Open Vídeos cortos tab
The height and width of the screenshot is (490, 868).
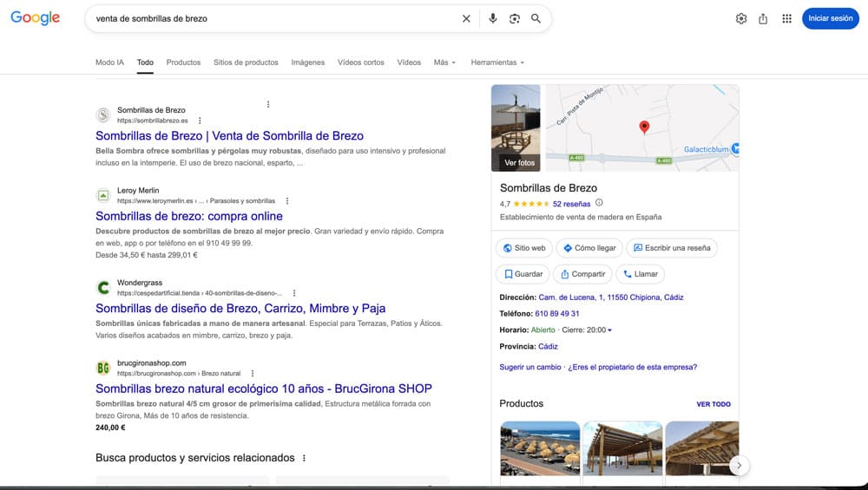(x=361, y=62)
